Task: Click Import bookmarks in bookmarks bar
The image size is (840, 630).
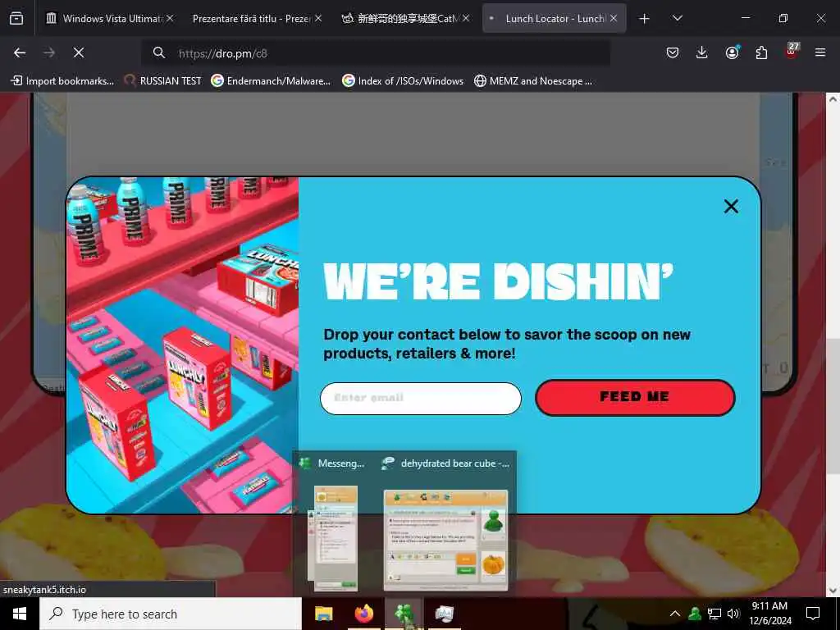Action: tap(62, 81)
